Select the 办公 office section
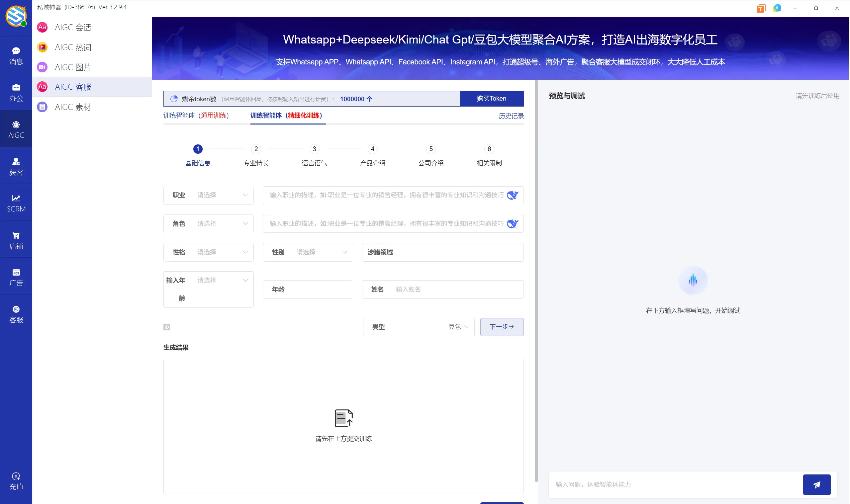Screen dimensions: 850x504 click(x=16, y=92)
